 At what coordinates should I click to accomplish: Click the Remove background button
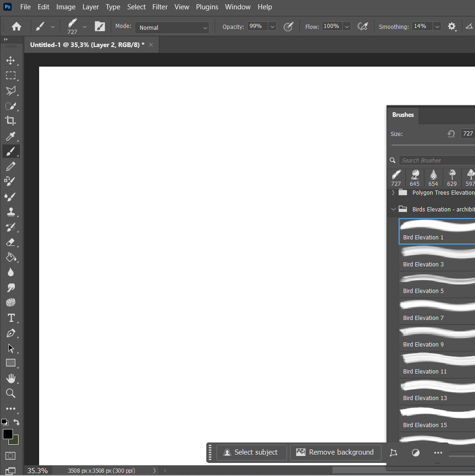click(x=335, y=452)
